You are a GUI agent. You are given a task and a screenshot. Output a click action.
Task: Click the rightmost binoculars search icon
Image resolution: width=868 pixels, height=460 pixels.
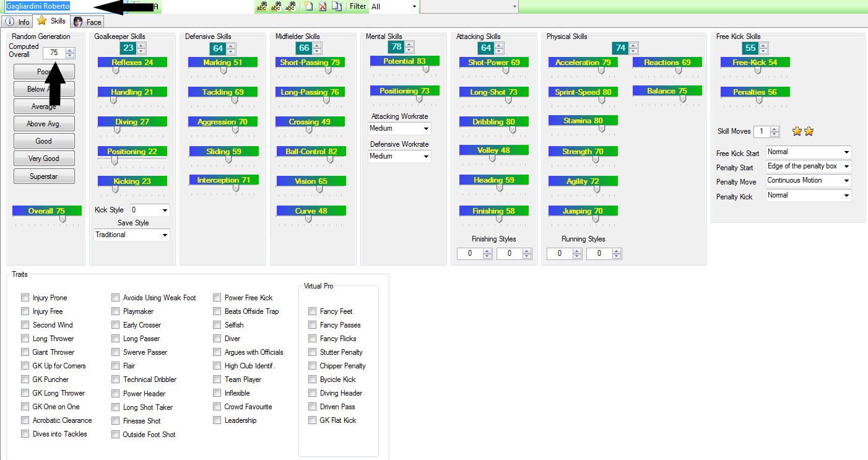(290, 6)
